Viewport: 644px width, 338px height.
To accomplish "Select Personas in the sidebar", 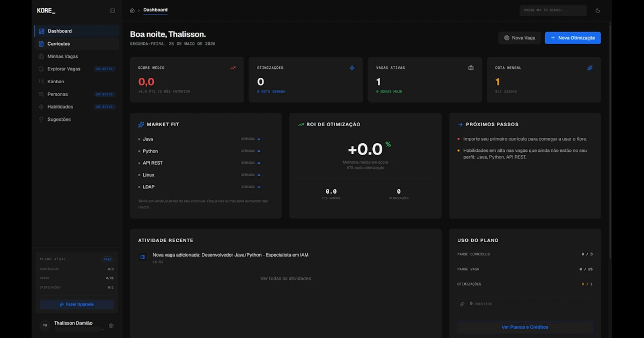I will [77, 94].
